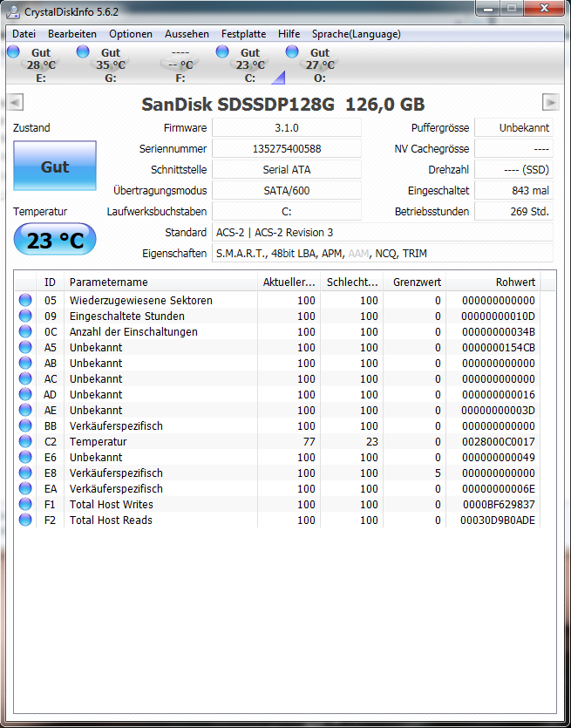Open the Optionen menu
The width and height of the screenshot is (571, 728).
click(131, 34)
